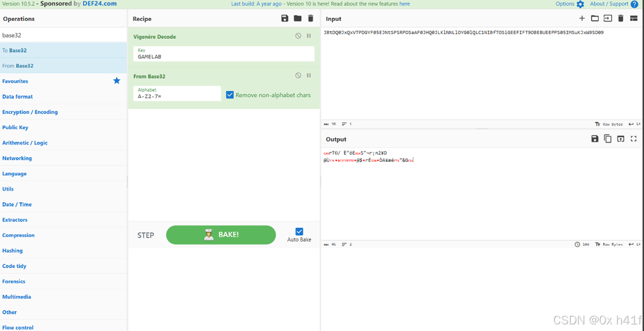
Task: Expand the Forensics category
Action: [64, 281]
